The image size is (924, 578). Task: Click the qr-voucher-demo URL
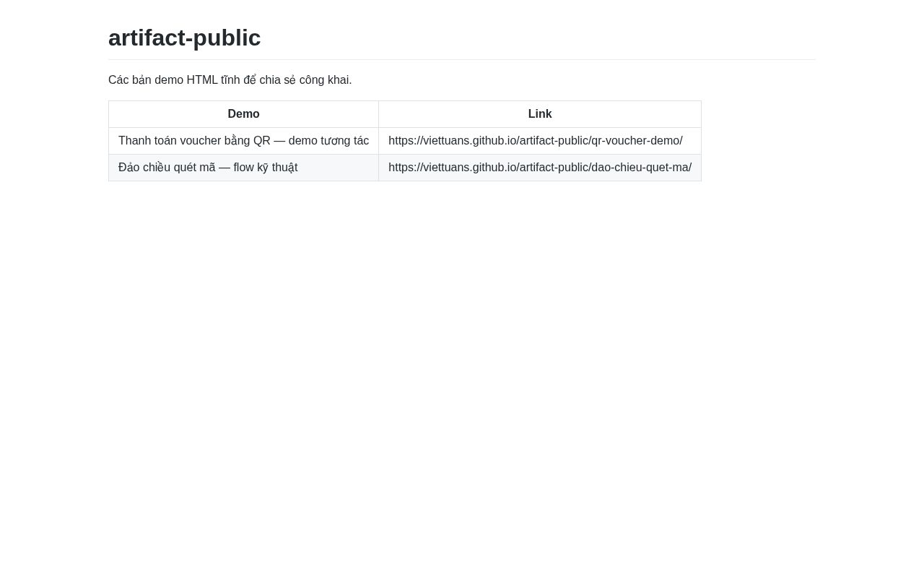(536, 141)
